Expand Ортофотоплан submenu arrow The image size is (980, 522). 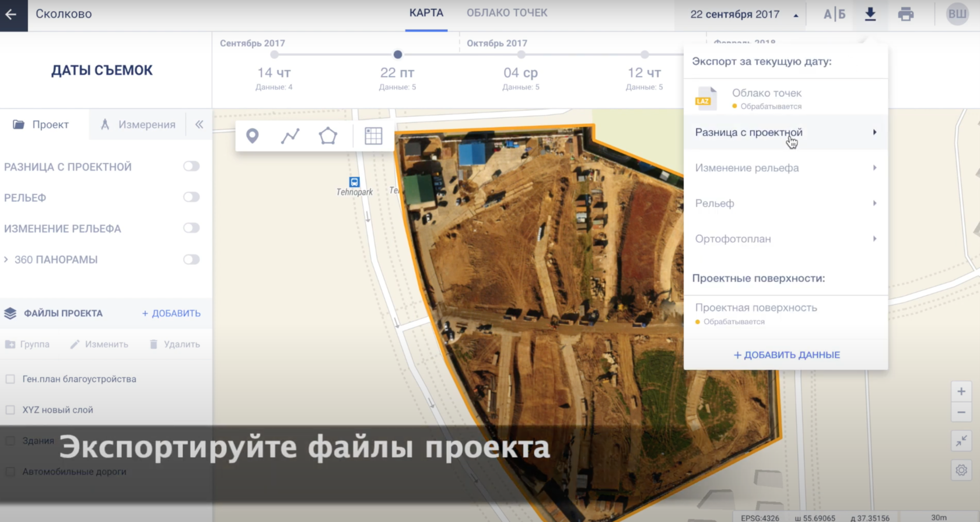(x=874, y=239)
